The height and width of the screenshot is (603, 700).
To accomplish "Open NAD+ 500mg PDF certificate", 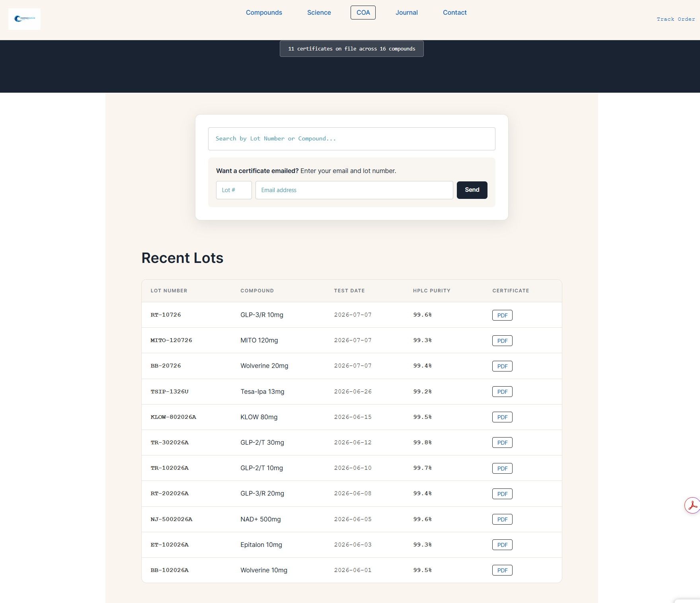I will (502, 519).
